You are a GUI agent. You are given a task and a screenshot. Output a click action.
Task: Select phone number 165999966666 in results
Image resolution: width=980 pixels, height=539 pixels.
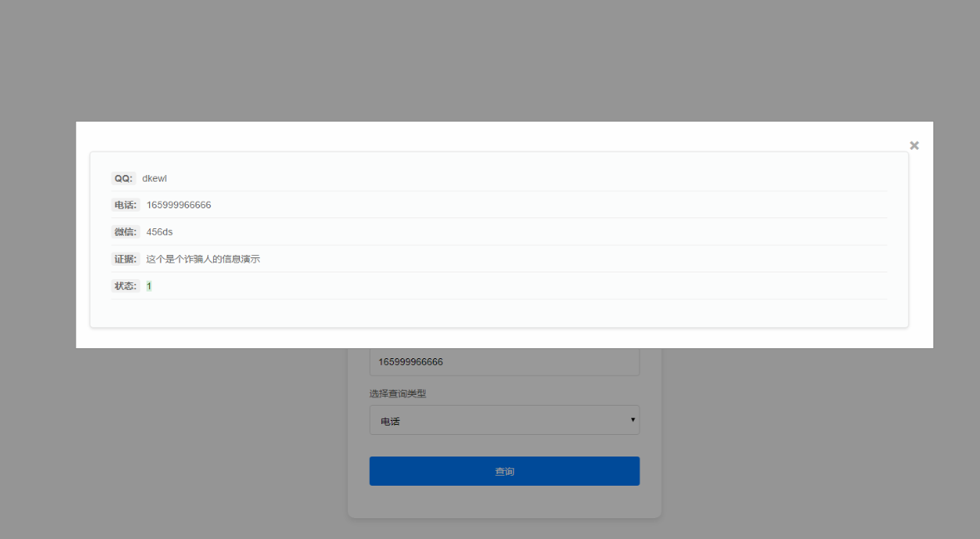coord(178,205)
